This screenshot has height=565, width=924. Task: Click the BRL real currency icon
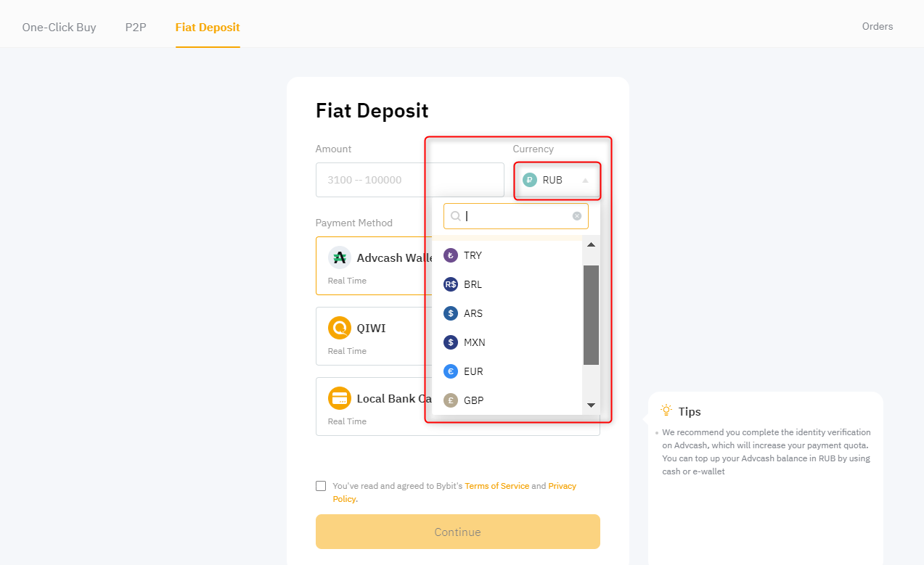click(451, 284)
